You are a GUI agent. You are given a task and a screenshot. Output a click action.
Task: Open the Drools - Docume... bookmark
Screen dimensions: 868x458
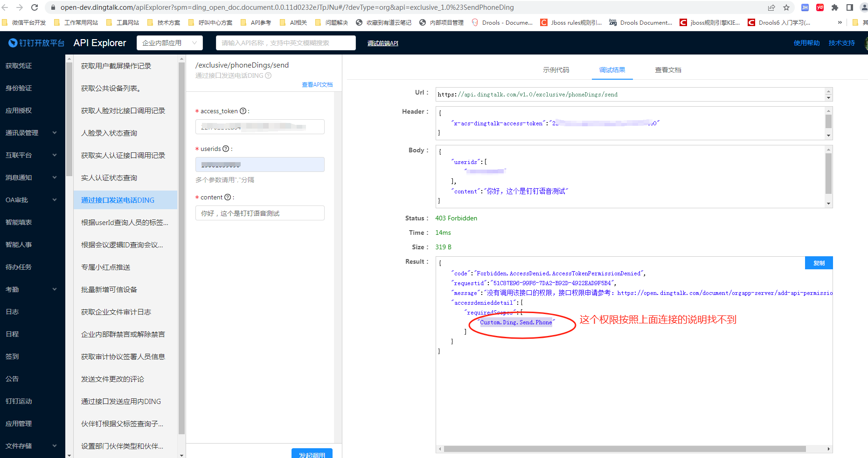coord(502,22)
